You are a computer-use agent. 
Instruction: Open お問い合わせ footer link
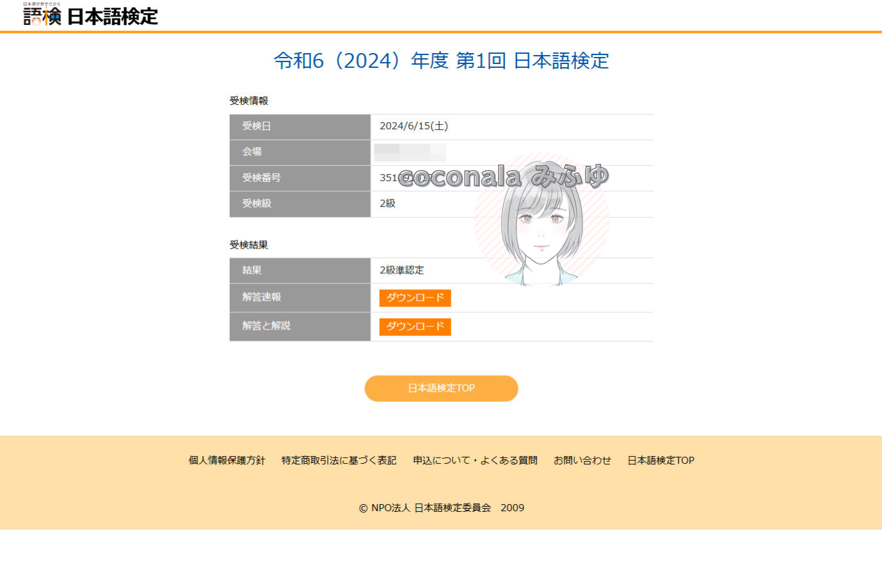582,461
